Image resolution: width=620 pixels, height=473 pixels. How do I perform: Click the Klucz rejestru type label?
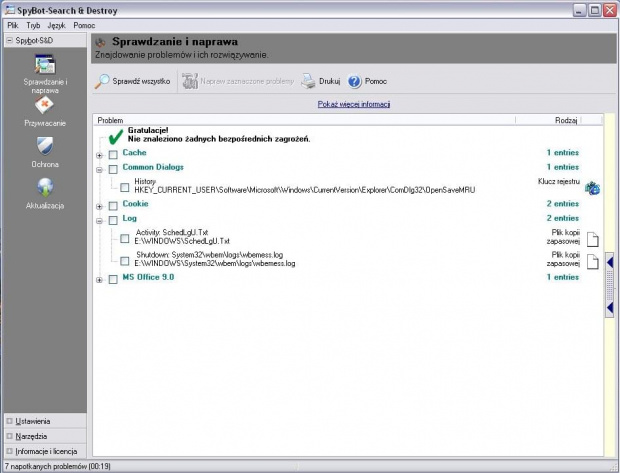559,182
